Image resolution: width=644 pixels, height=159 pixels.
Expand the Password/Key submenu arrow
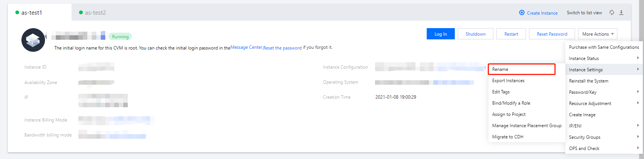click(x=638, y=92)
